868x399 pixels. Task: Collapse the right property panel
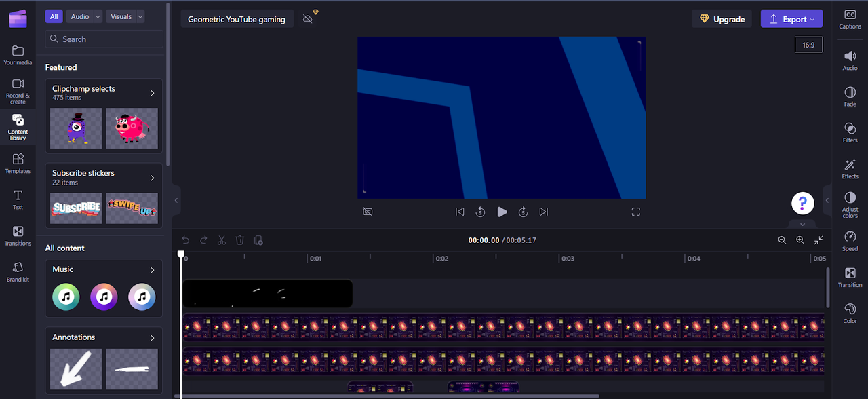tap(827, 201)
